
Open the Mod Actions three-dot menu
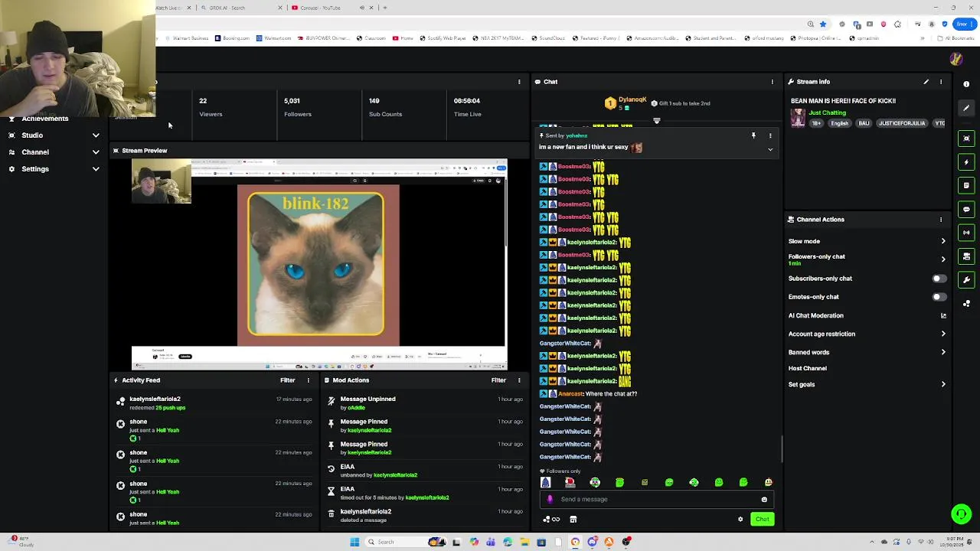click(x=519, y=380)
